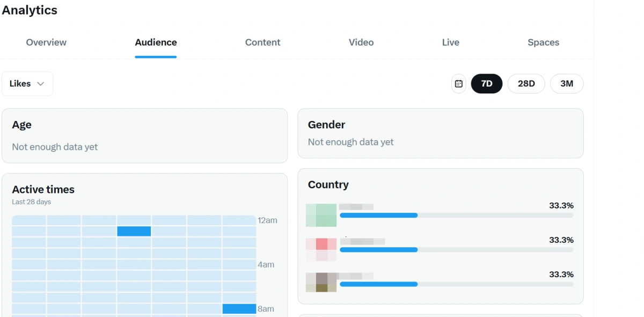The image size is (644, 317).
Task: Switch to the Live tab
Action: (451, 42)
